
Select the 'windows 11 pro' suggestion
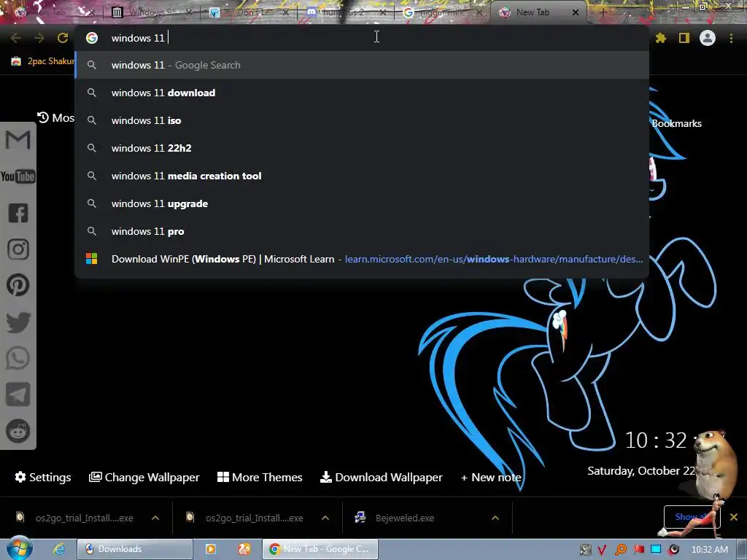pos(362,231)
